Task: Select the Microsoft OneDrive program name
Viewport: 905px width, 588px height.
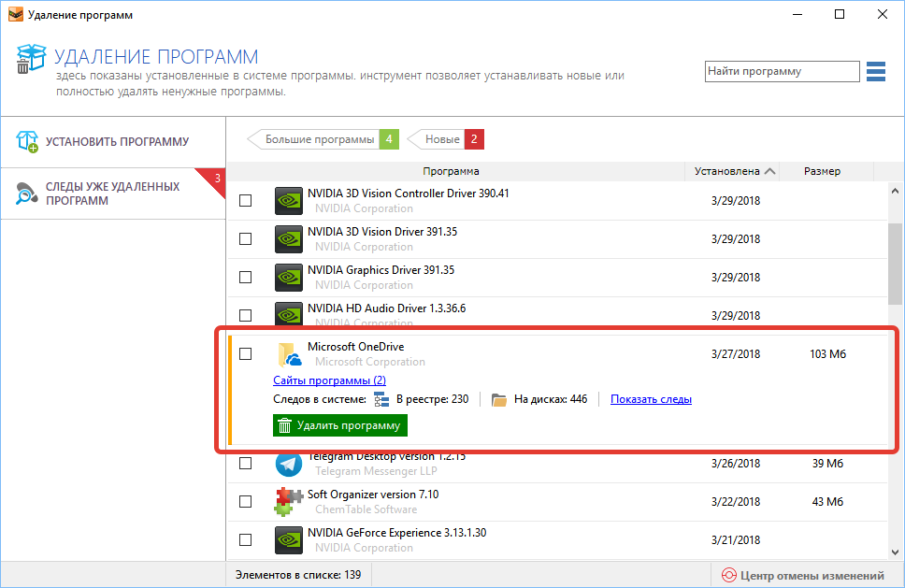Action: click(355, 347)
